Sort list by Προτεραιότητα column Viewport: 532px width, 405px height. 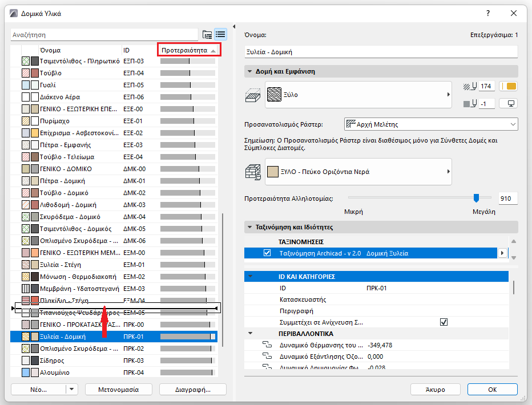189,50
